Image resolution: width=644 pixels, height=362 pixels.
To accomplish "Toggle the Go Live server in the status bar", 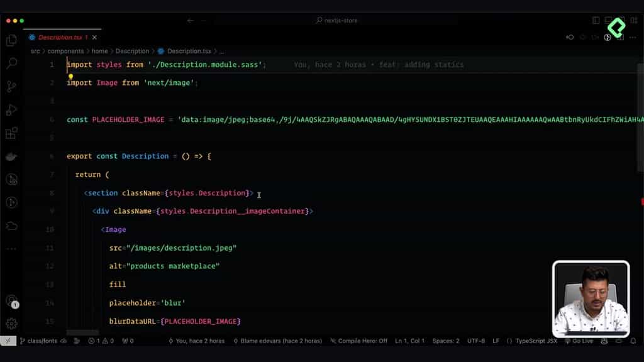I will click(580, 341).
